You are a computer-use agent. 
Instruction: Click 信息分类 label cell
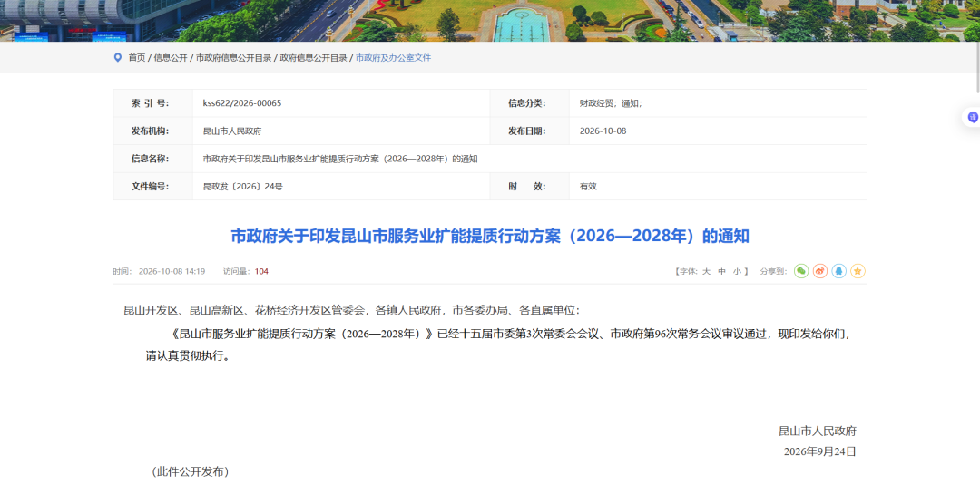(x=529, y=103)
